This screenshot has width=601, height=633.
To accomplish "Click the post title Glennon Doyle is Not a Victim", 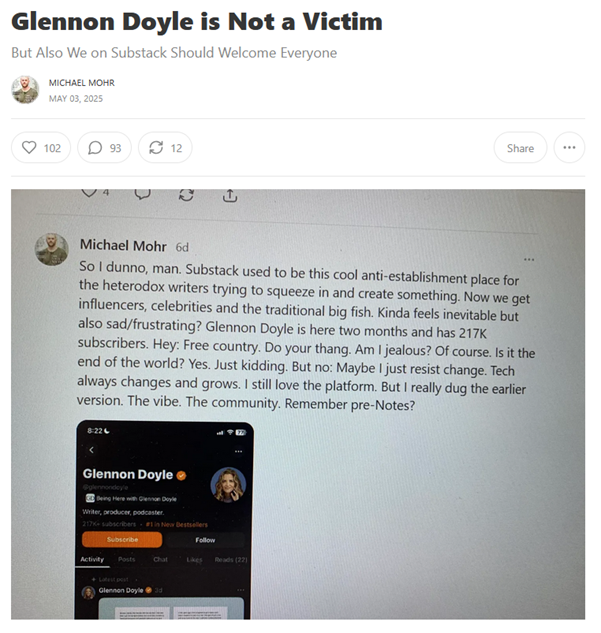I will tap(197, 21).
